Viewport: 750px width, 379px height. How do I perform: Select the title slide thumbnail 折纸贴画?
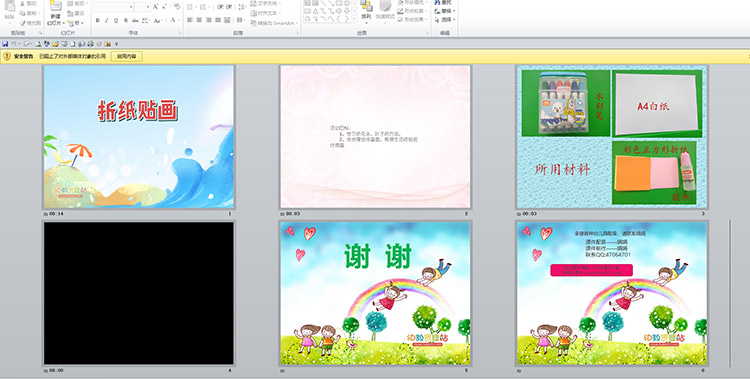point(139,137)
